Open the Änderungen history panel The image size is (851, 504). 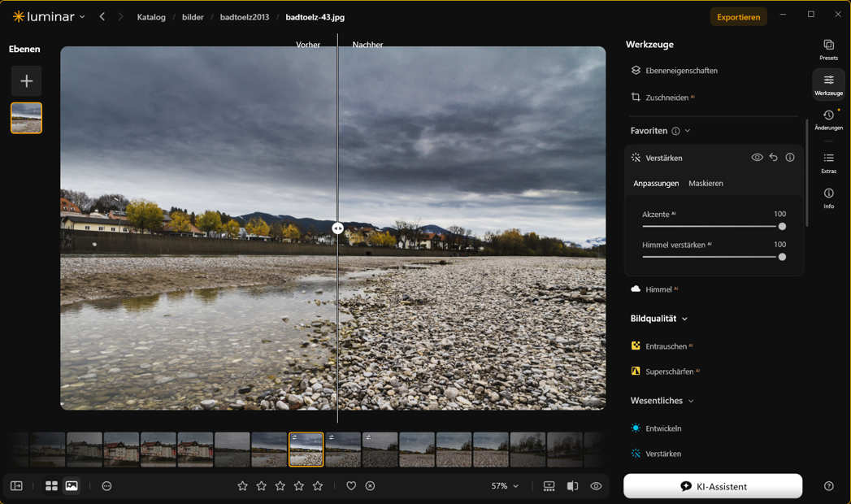828,119
